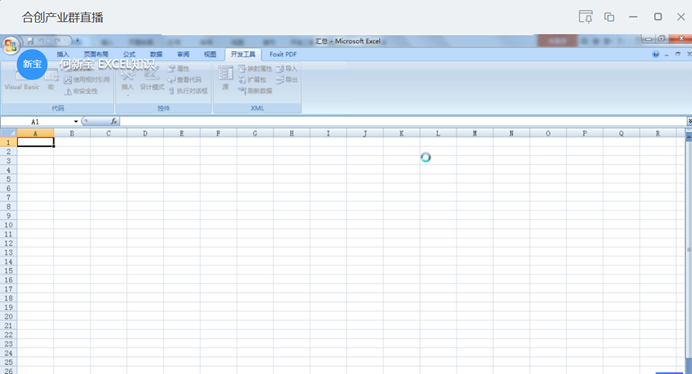Click the 新宝 presenter avatar

pyautogui.click(x=32, y=64)
